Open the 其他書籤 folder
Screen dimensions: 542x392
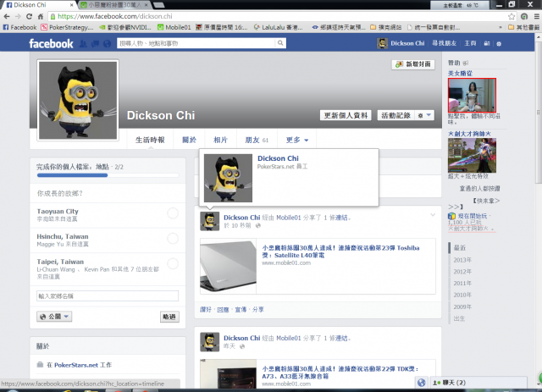(x=523, y=27)
